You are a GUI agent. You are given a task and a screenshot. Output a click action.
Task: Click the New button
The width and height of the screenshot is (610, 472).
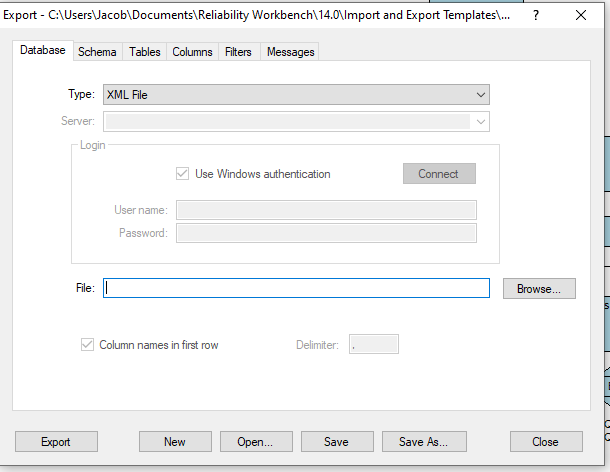coord(175,442)
